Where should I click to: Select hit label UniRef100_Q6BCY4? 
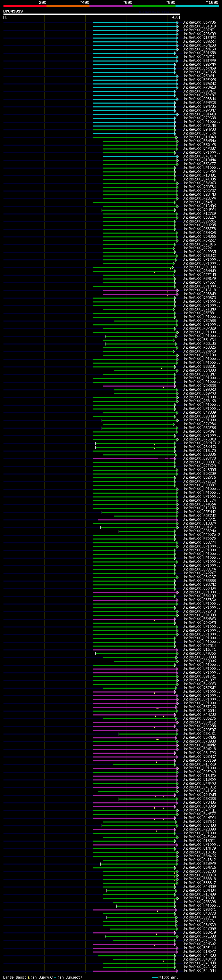pyautogui.click(x=199, y=542)
